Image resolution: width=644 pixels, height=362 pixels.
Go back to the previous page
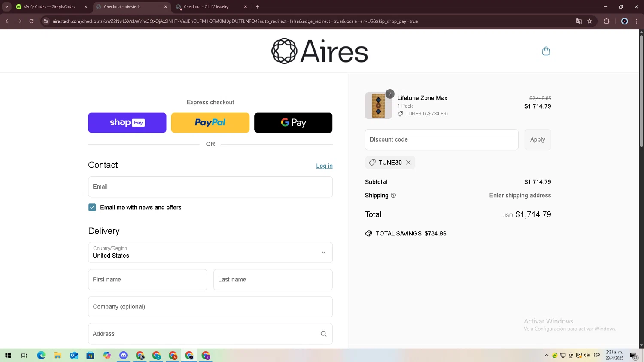click(x=7, y=21)
